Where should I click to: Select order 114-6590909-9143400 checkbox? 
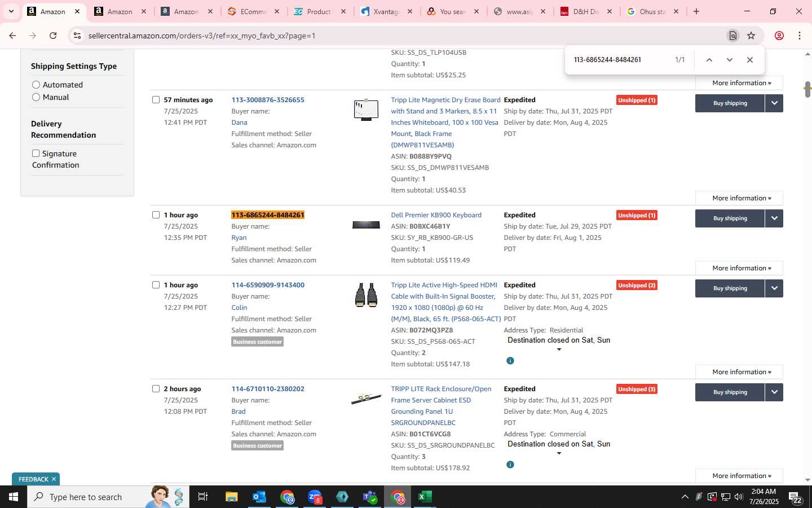pyautogui.click(x=156, y=285)
